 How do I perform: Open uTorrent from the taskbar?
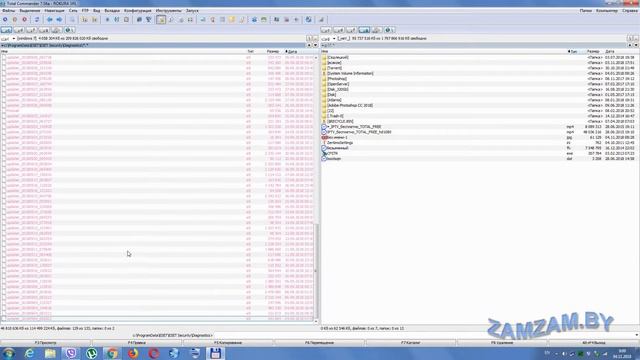pyautogui.click(x=91, y=353)
